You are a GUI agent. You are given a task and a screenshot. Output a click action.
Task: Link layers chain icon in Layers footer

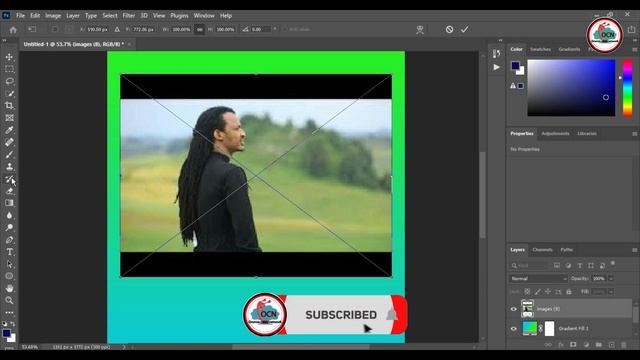coord(548,345)
